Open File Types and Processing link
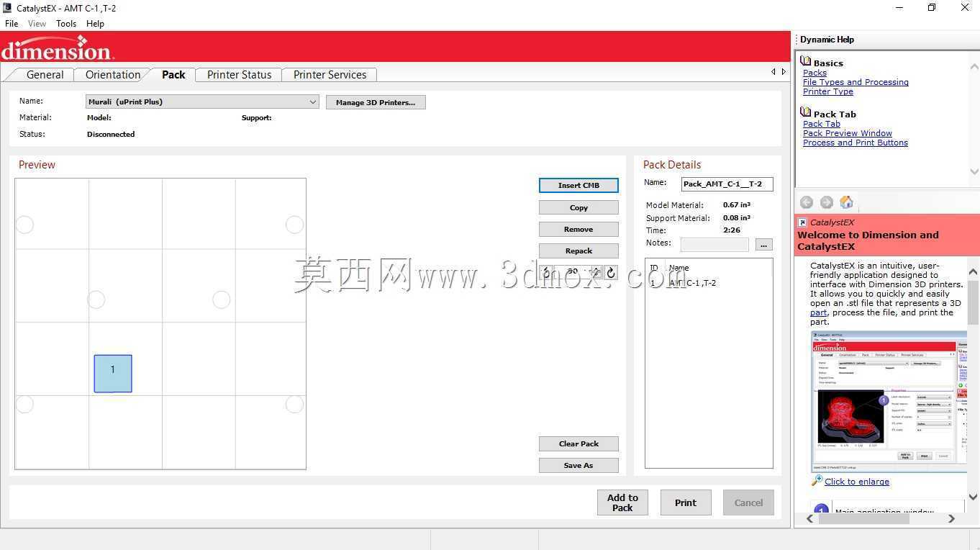Image resolution: width=980 pixels, height=550 pixels. point(856,82)
